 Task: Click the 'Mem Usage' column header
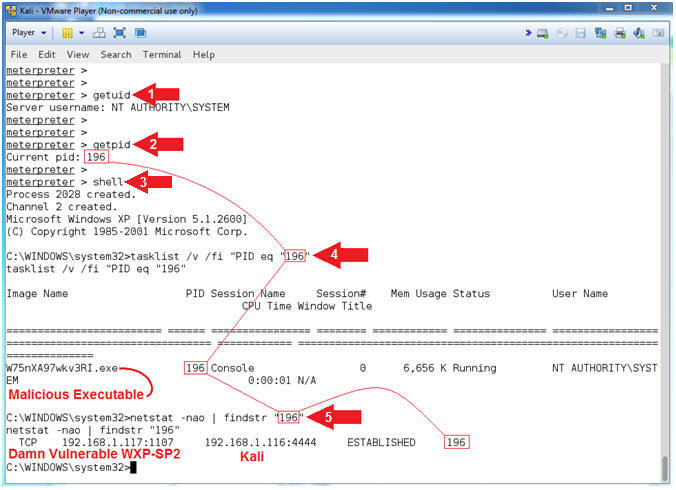418,293
